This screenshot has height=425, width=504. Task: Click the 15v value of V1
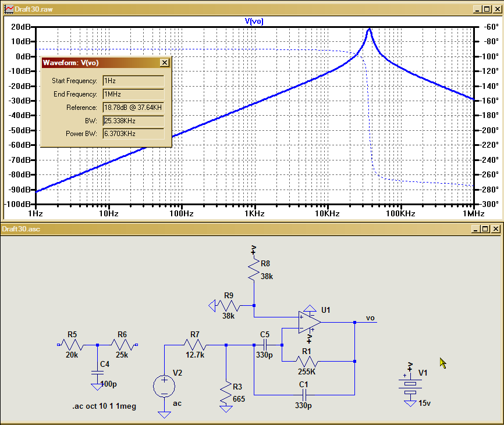(x=424, y=403)
